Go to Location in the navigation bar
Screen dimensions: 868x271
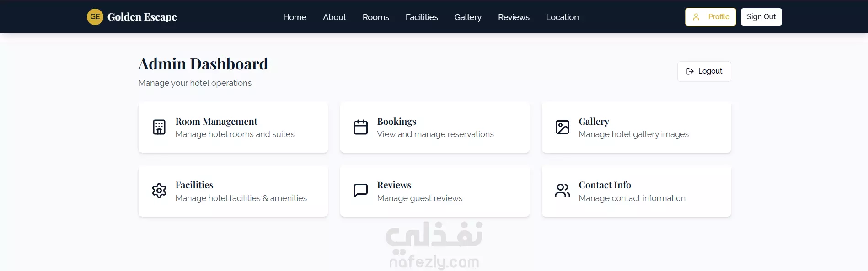[563, 17]
